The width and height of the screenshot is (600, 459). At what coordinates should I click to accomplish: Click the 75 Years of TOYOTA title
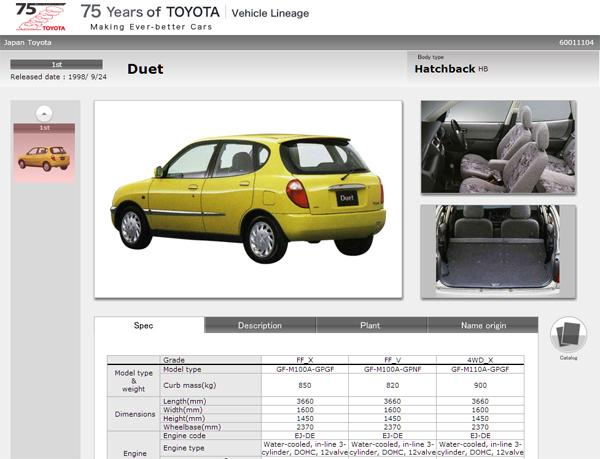pyautogui.click(x=150, y=13)
